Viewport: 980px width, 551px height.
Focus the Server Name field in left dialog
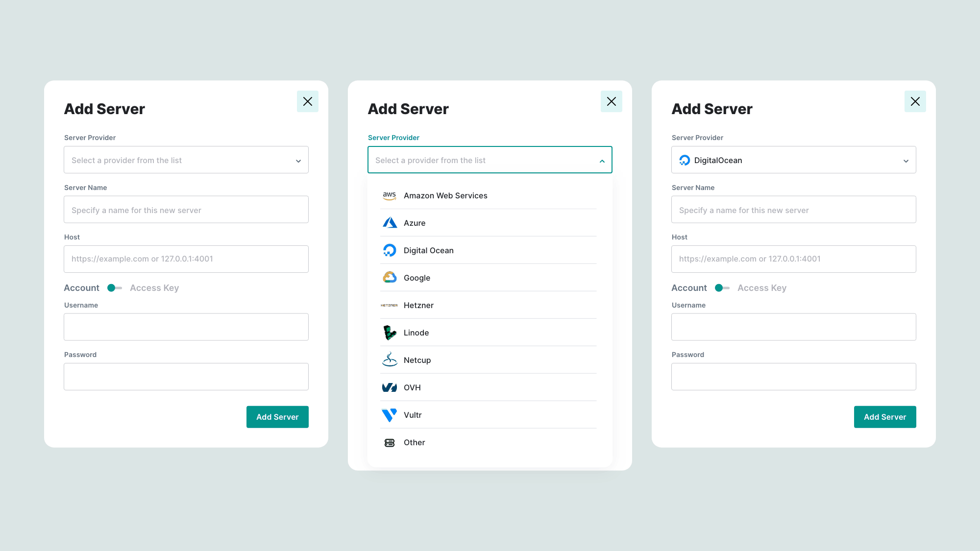click(x=186, y=210)
